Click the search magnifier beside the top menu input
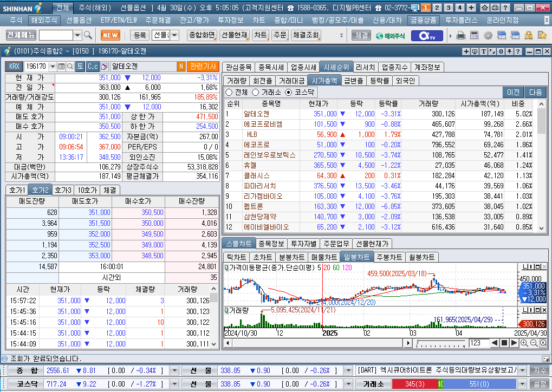Viewport: 552px width, 392px height. (88, 35)
